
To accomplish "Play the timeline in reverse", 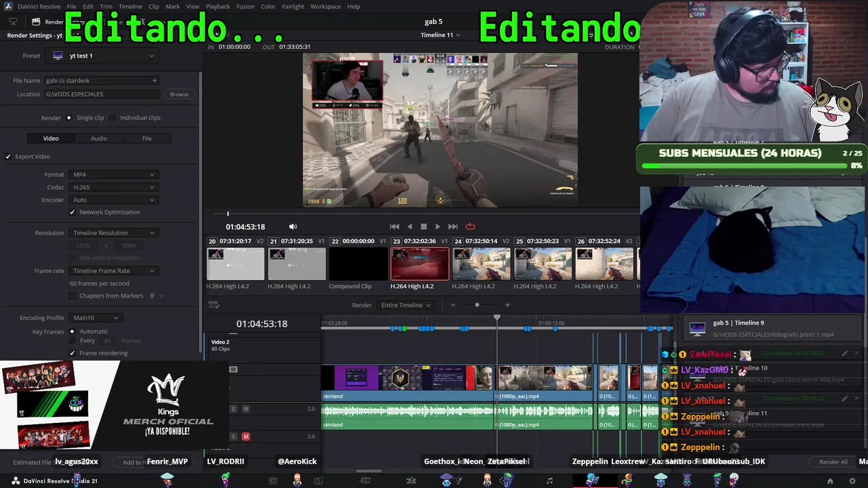I will [410, 226].
